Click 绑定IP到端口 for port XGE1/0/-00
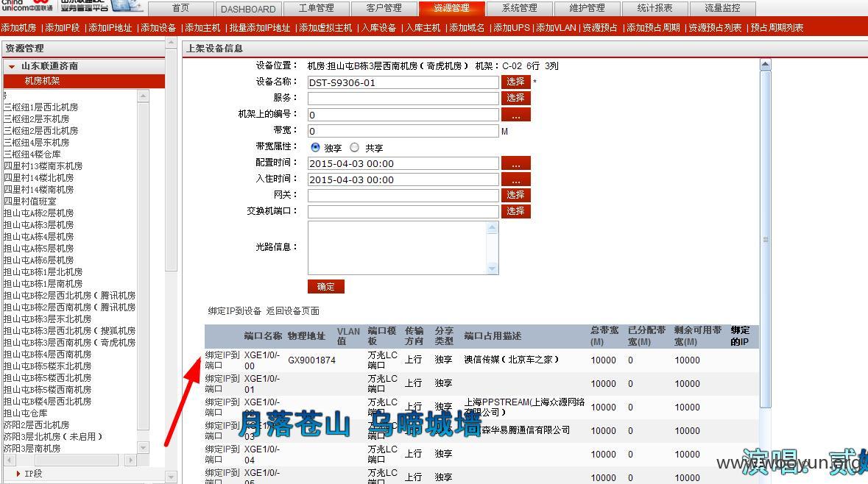Screen dimensions: 868x484 coord(222,360)
